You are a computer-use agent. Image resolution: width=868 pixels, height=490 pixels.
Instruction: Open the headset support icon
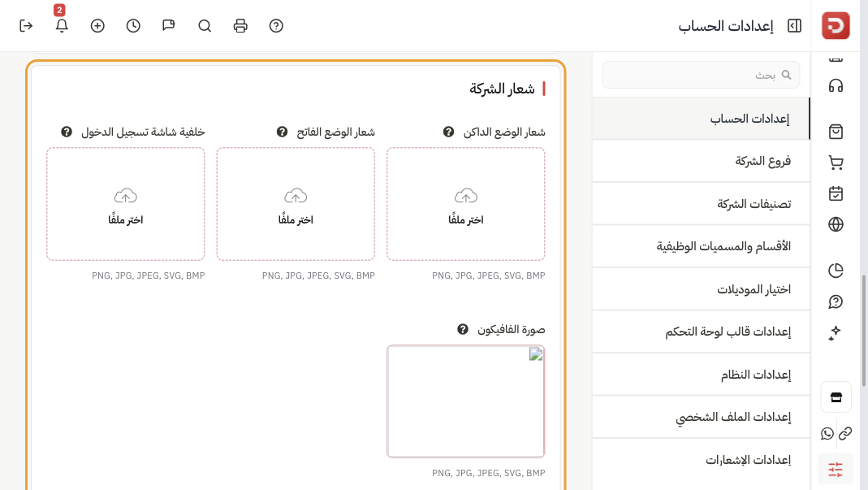(x=836, y=86)
